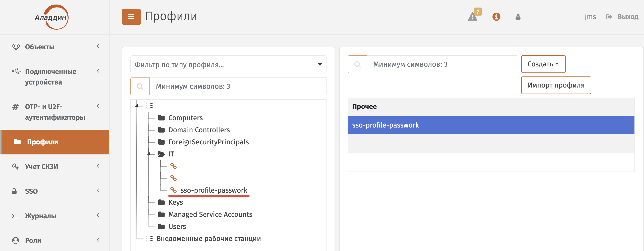
Task: Expand chevron beside Учет СКЗИ
Action: coord(98,166)
